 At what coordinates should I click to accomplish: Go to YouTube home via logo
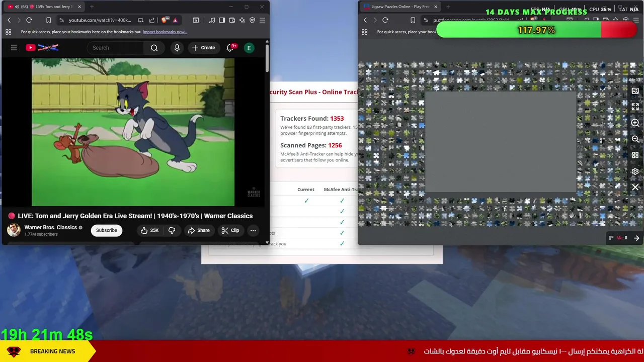coord(42,48)
